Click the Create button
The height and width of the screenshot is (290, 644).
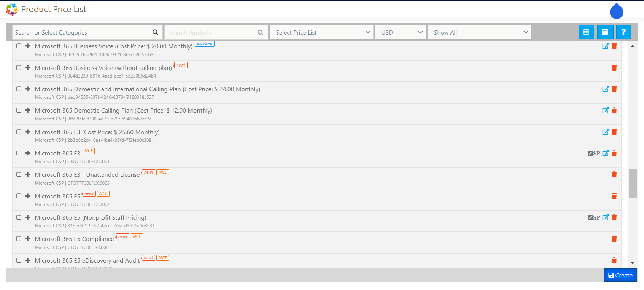[620, 275]
